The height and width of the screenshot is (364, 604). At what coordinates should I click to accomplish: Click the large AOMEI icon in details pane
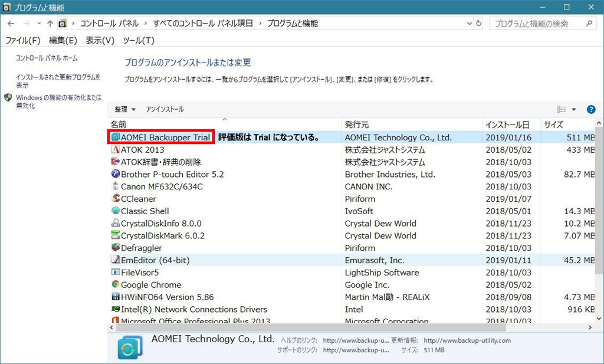point(130,347)
